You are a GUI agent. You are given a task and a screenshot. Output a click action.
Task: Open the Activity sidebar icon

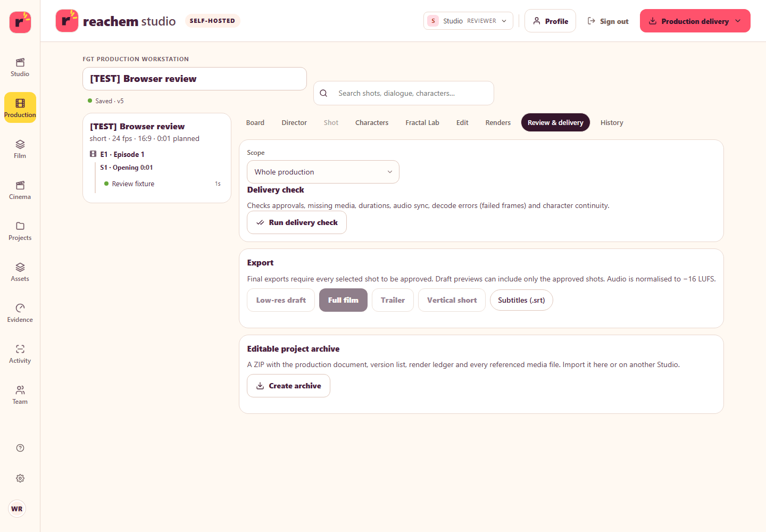point(20,354)
